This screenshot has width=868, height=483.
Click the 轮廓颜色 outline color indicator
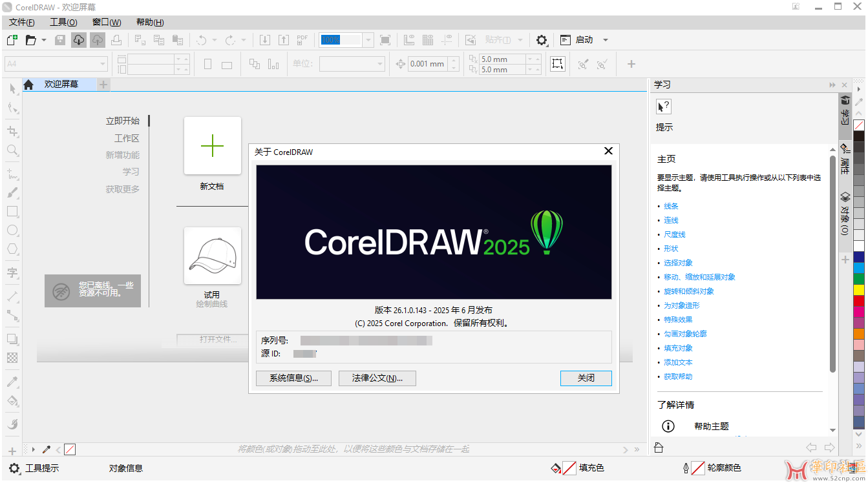click(697, 468)
